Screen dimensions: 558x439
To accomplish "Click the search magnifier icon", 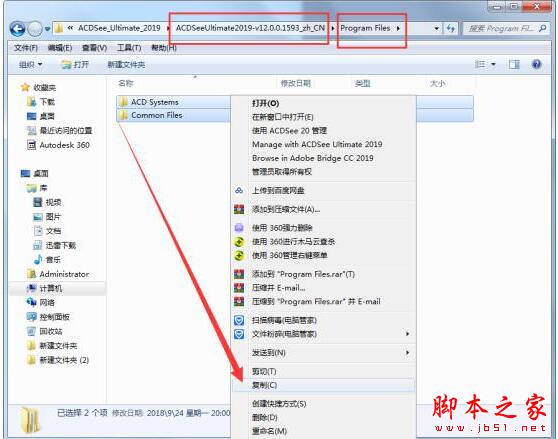I will [543, 28].
